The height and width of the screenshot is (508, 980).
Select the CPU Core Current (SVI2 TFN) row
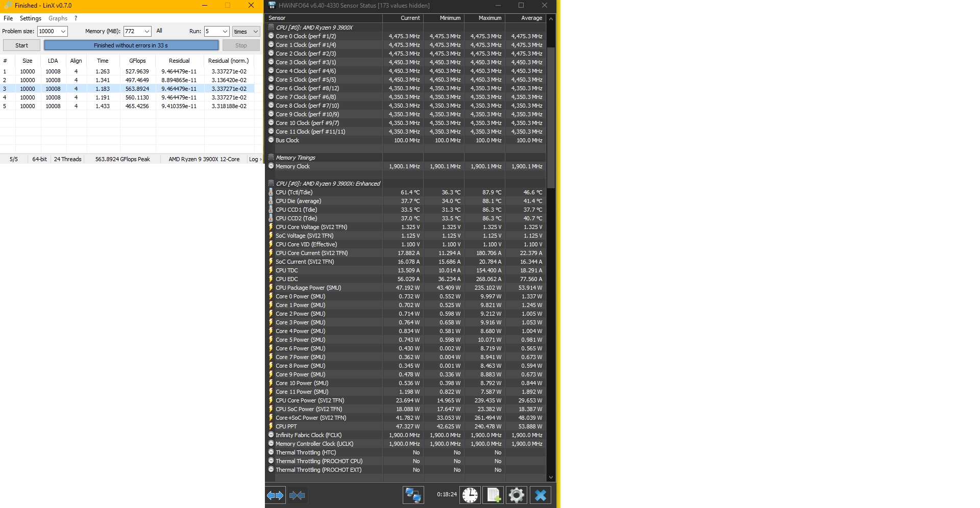click(x=406, y=253)
